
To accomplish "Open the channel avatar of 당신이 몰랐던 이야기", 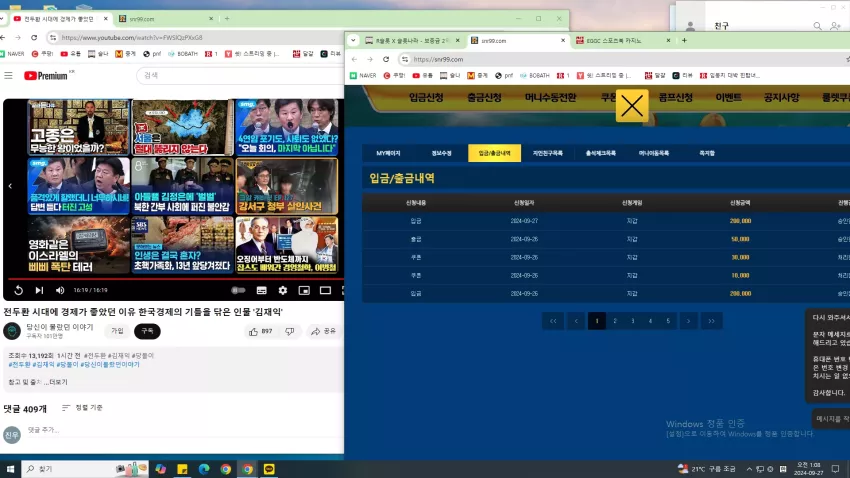I will [x=12, y=331].
